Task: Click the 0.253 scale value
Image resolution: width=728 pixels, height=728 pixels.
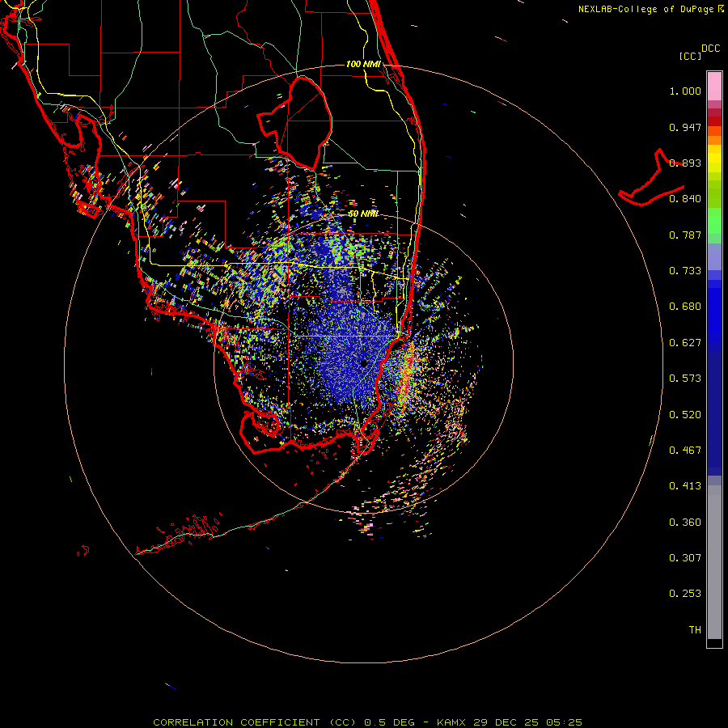Action: click(685, 594)
